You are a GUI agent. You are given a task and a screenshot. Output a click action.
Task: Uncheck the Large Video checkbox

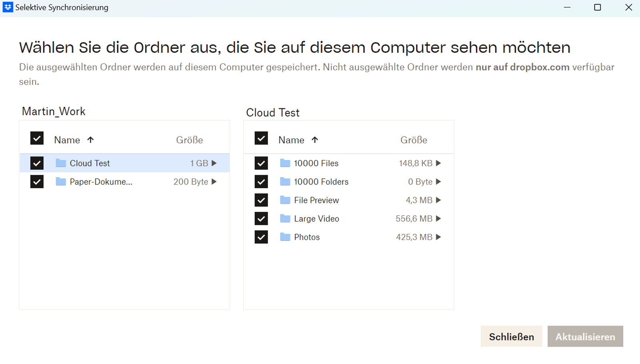pyautogui.click(x=261, y=218)
